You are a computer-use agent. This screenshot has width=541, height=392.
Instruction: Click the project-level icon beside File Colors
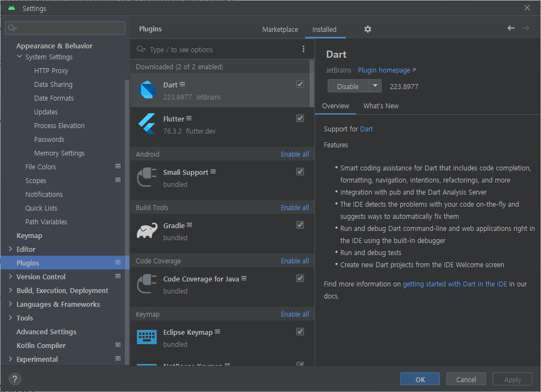[118, 167]
